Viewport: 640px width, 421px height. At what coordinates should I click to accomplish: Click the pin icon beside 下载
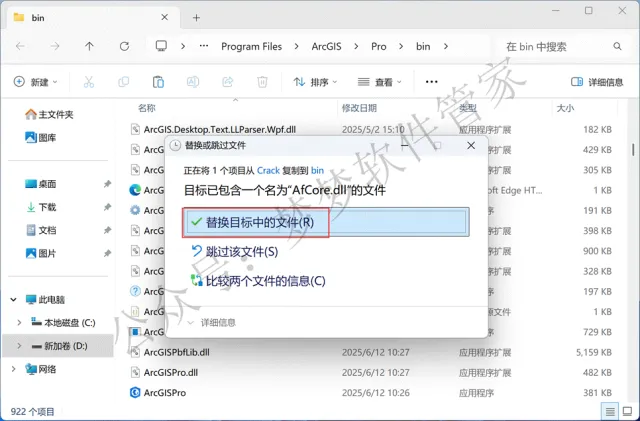[107, 207]
